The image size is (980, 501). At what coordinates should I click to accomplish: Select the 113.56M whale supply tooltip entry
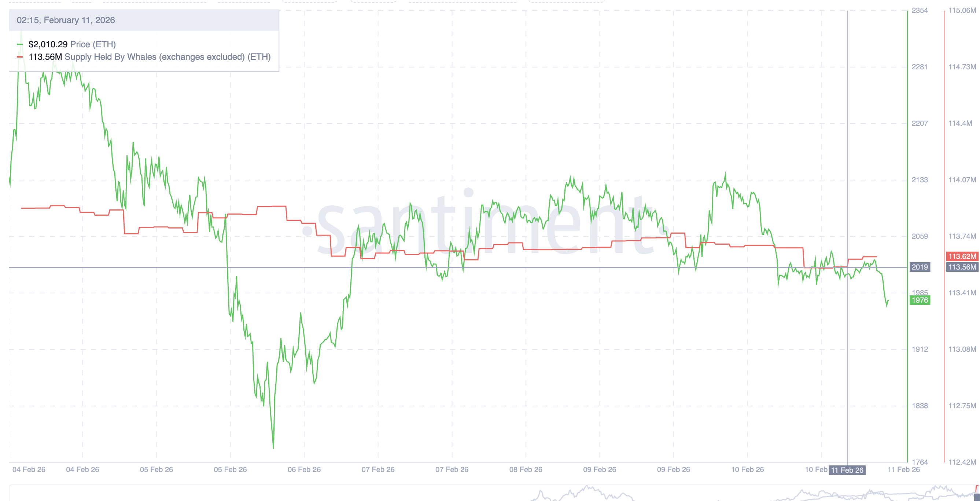[149, 57]
